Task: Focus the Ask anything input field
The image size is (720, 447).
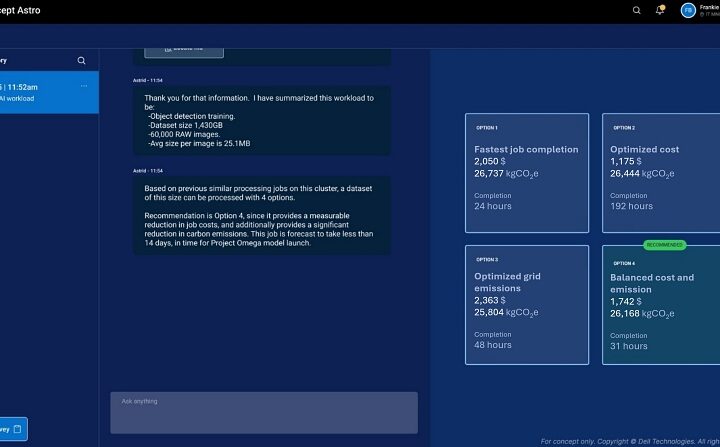Action: [264, 413]
